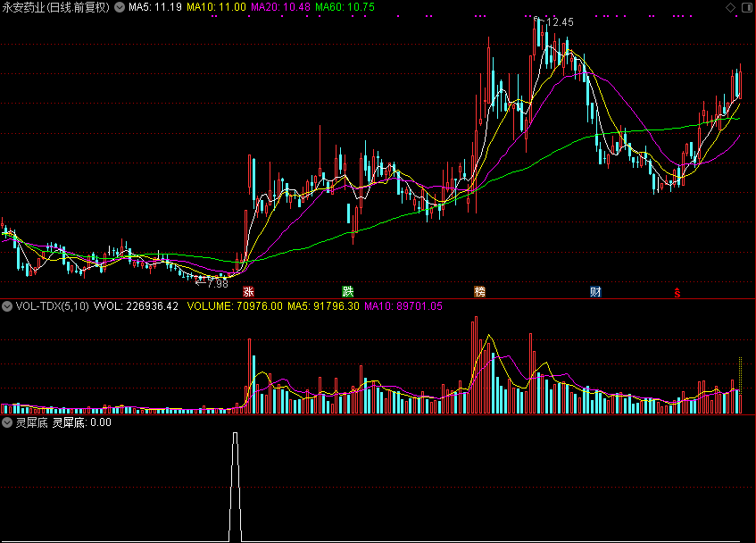Click the MA60: 10.75 label
This screenshot has width=756, height=543.
coord(345,7)
